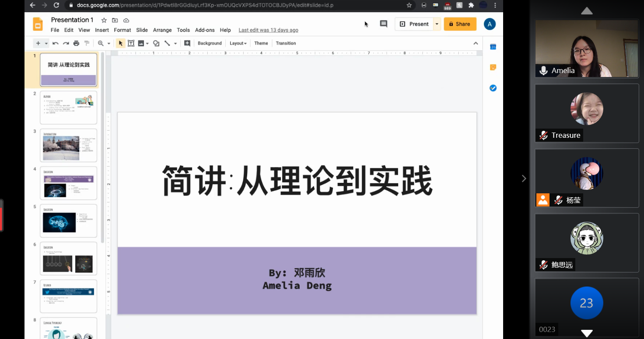
Task: Open the Insert menu
Action: (x=102, y=30)
